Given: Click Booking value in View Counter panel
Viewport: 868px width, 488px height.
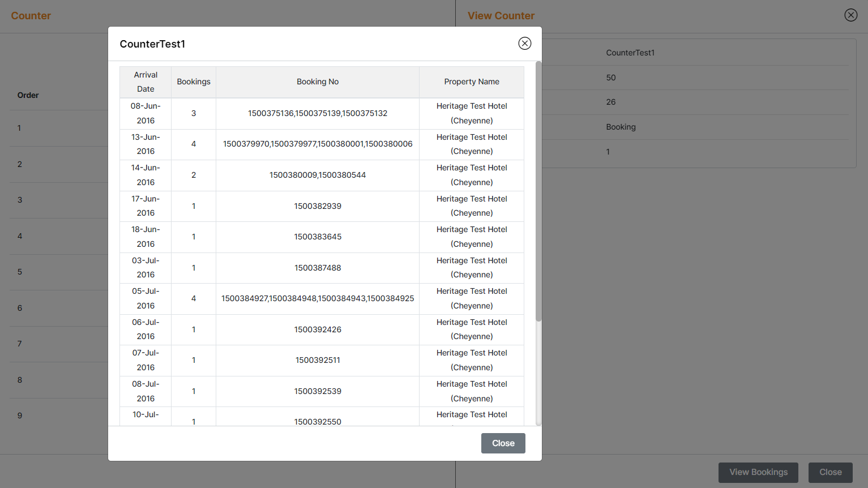Looking at the screenshot, I should pos(621,127).
